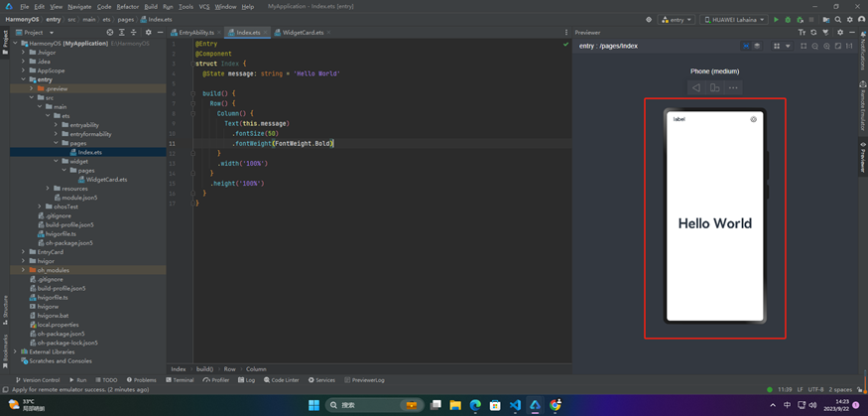Image resolution: width=868 pixels, height=416 pixels.
Task: Open Project panel gear options
Action: tap(149, 33)
